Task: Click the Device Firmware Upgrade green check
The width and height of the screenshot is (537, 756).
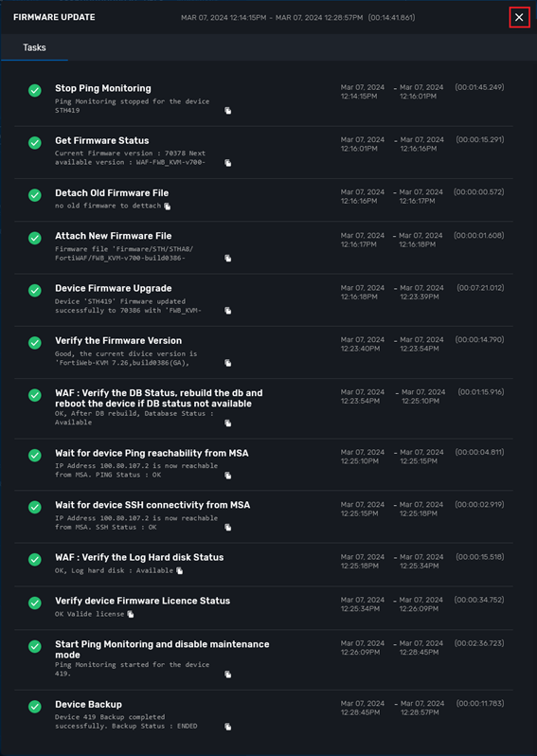Action: (x=35, y=291)
